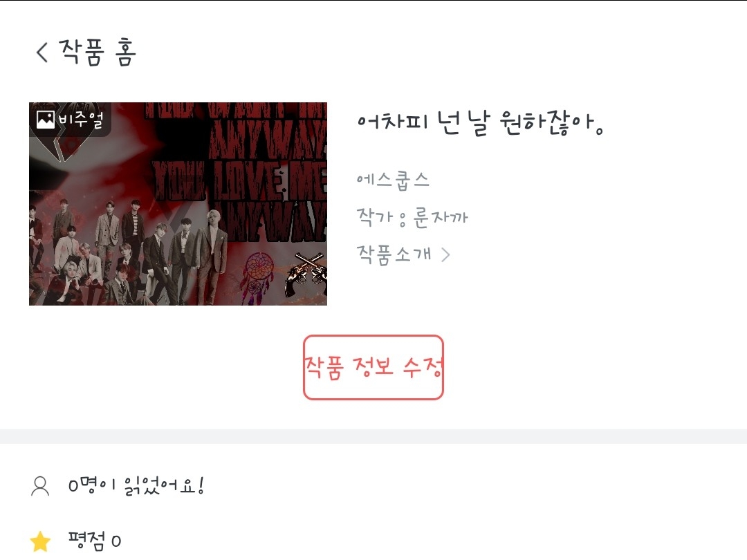Tap the 작품 홈 header title

tap(98, 52)
